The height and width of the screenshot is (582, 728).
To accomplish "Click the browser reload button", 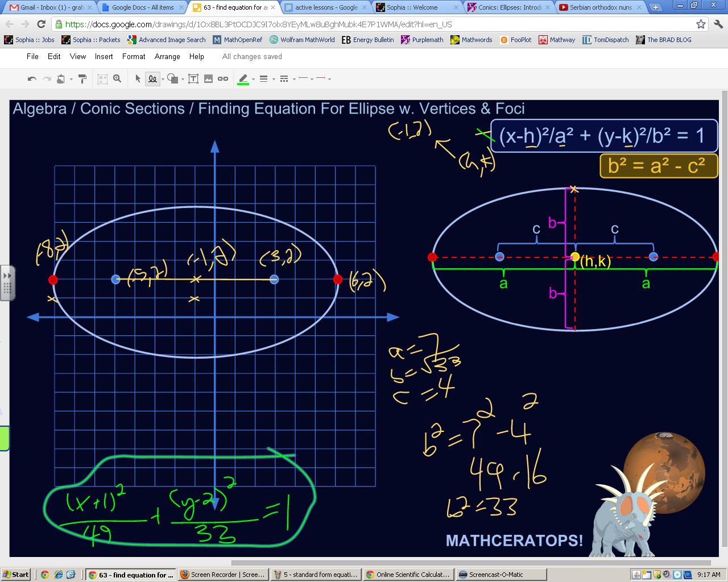I will [x=41, y=24].
